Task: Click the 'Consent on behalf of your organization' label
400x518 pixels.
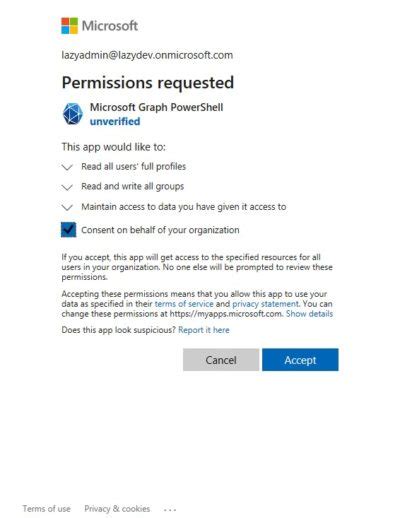Action: click(x=160, y=230)
